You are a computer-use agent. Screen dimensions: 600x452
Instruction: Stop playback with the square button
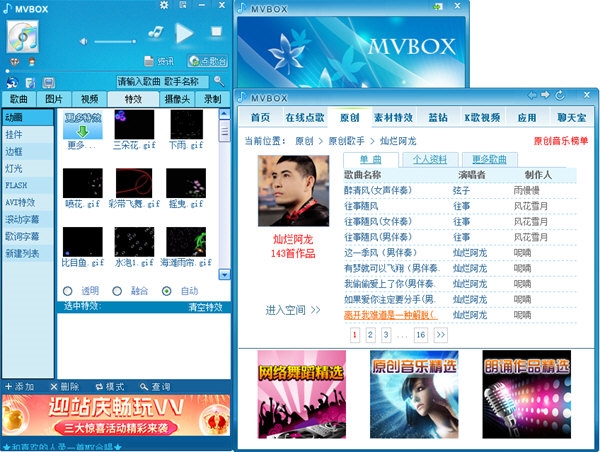217,31
